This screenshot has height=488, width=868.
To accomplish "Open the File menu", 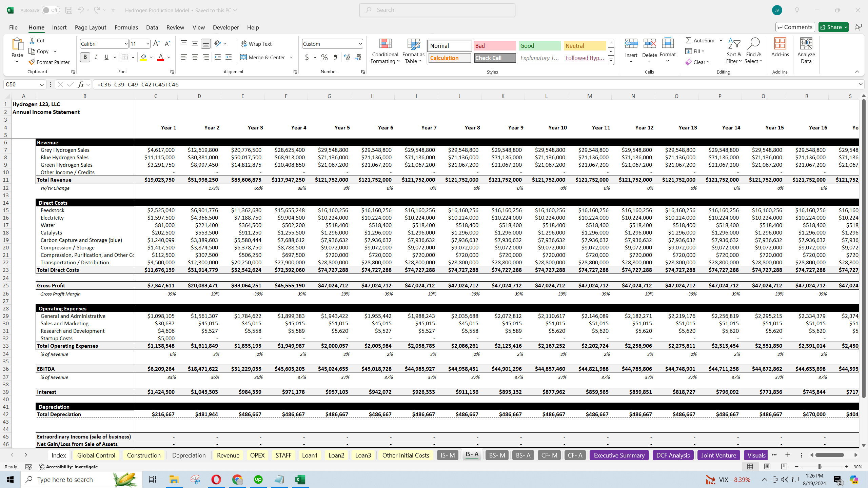I will (13, 27).
